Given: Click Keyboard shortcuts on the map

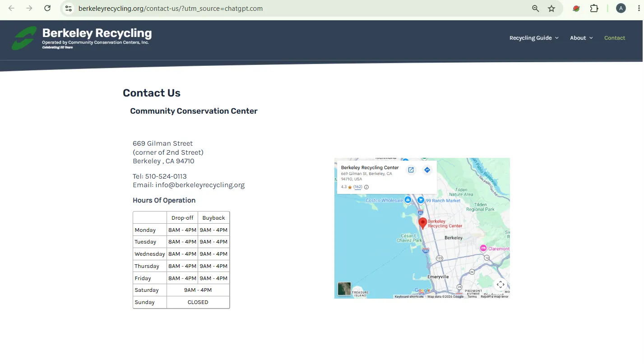Looking at the screenshot, I should 409,297.
